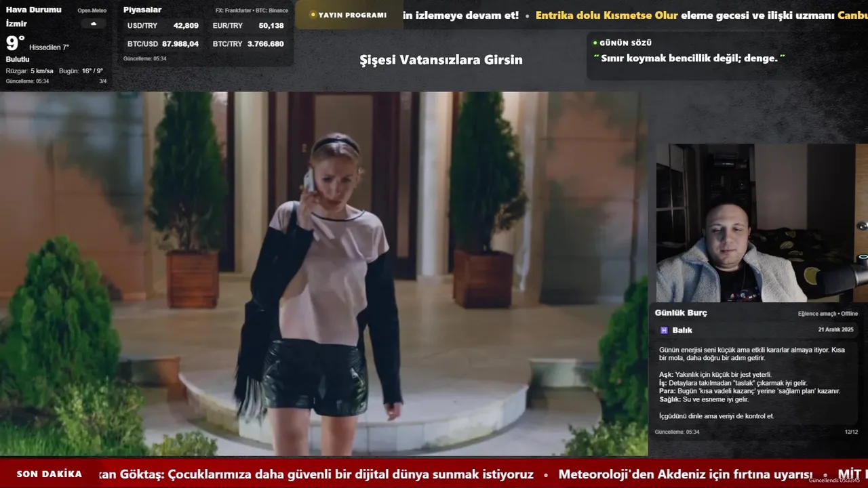Click the 3/4 page counter in weather widget
Viewport: 868px width, 488px height.
point(103,81)
